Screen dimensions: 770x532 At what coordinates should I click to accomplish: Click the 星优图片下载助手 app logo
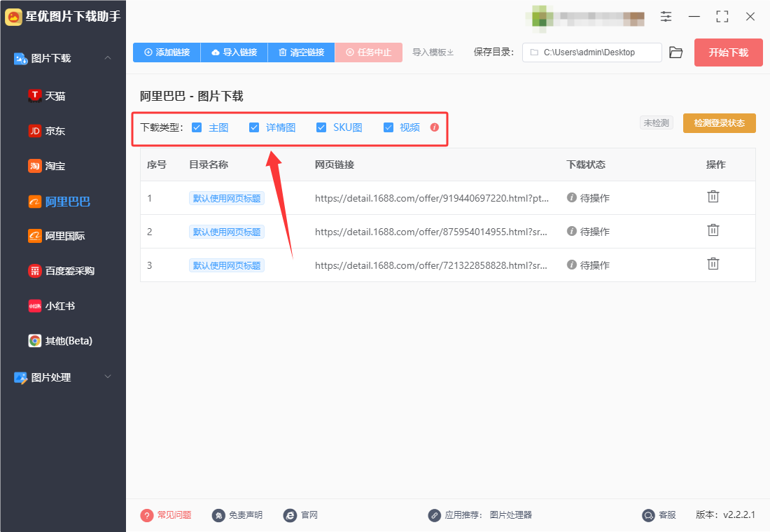coord(14,17)
